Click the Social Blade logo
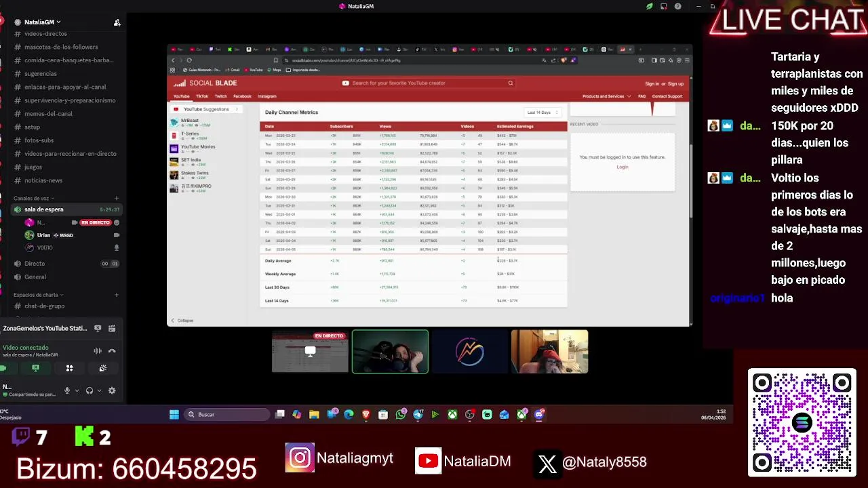868x488 pixels. 204,83
